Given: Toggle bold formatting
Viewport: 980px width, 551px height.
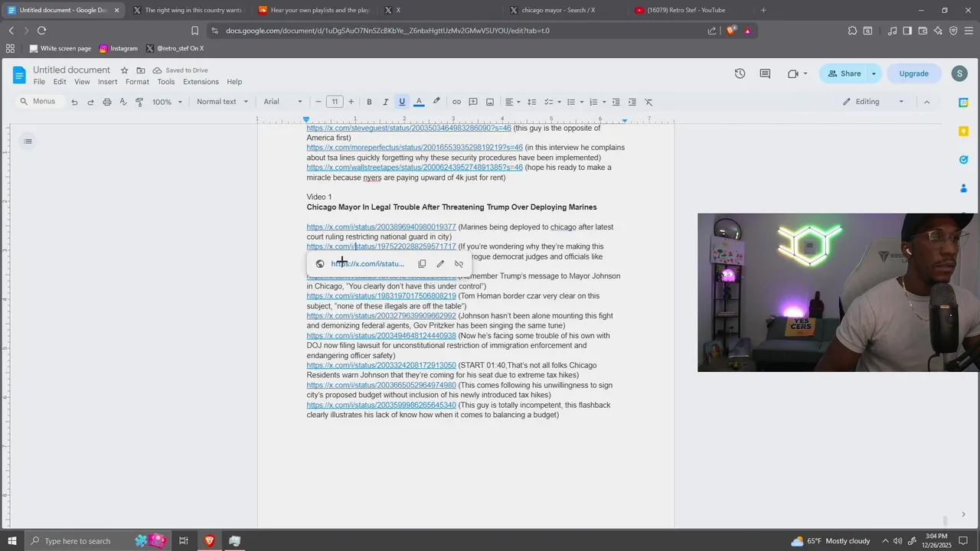Looking at the screenshot, I should coord(369,102).
